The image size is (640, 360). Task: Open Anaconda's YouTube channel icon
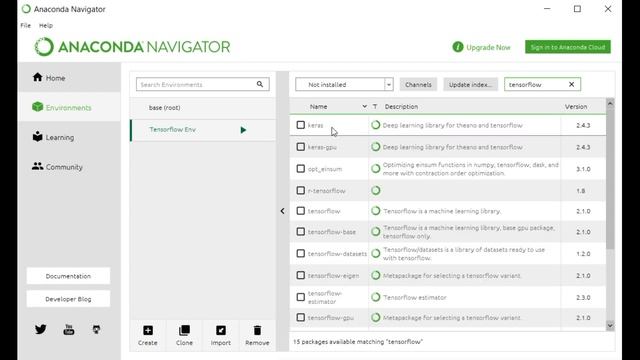[69, 329]
